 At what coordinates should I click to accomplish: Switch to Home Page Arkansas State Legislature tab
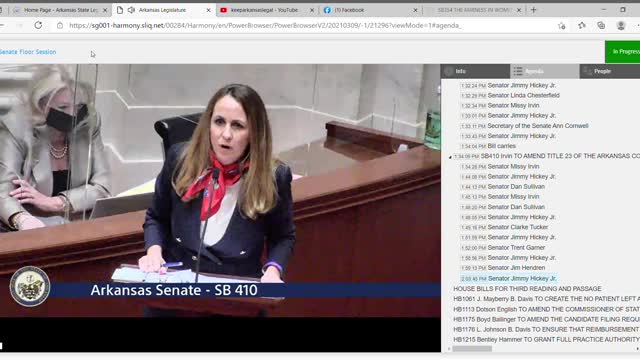[x=59, y=10]
